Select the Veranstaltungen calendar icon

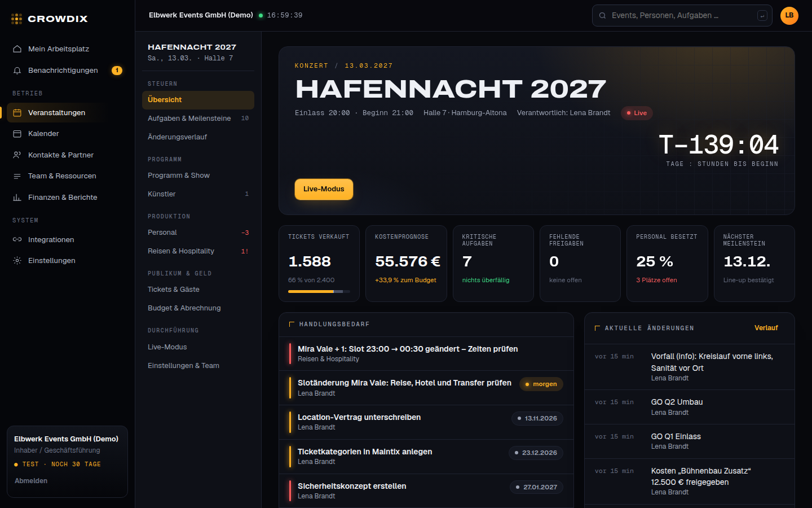17,113
